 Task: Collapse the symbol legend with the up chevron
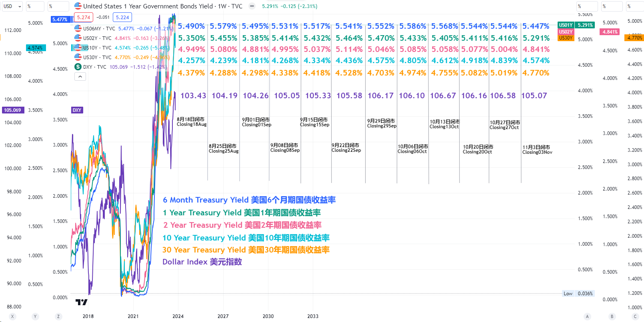click(80, 77)
